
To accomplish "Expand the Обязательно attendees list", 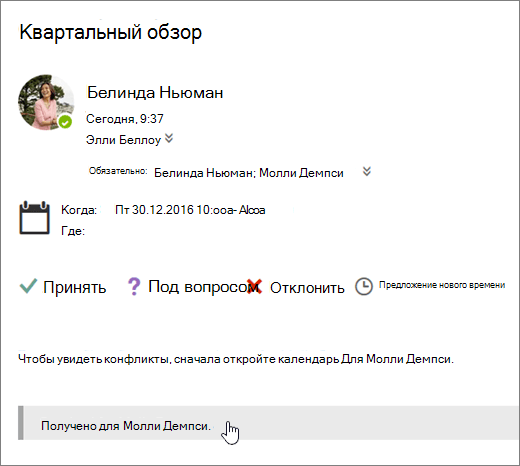I will click(367, 171).
